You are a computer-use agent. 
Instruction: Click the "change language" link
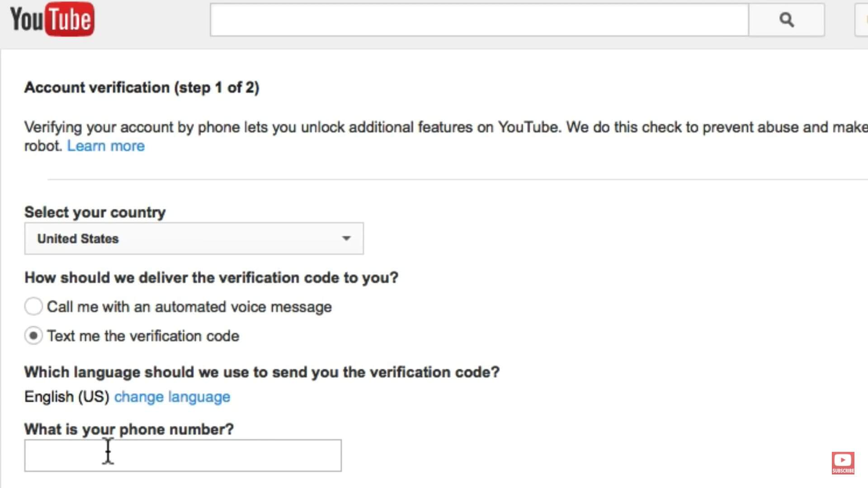tap(172, 397)
